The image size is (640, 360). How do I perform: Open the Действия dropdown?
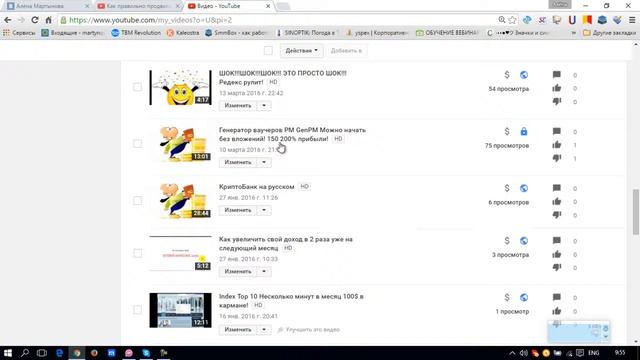pyautogui.click(x=301, y=51)
